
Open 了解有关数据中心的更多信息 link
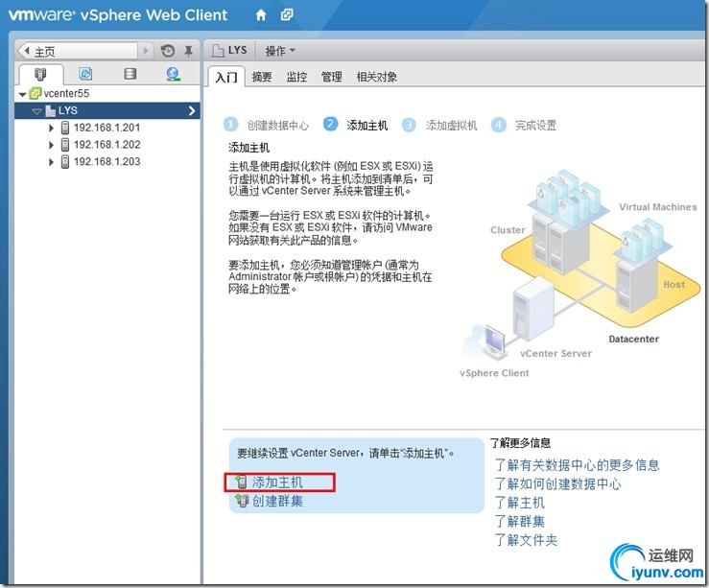tap(577, 464)
